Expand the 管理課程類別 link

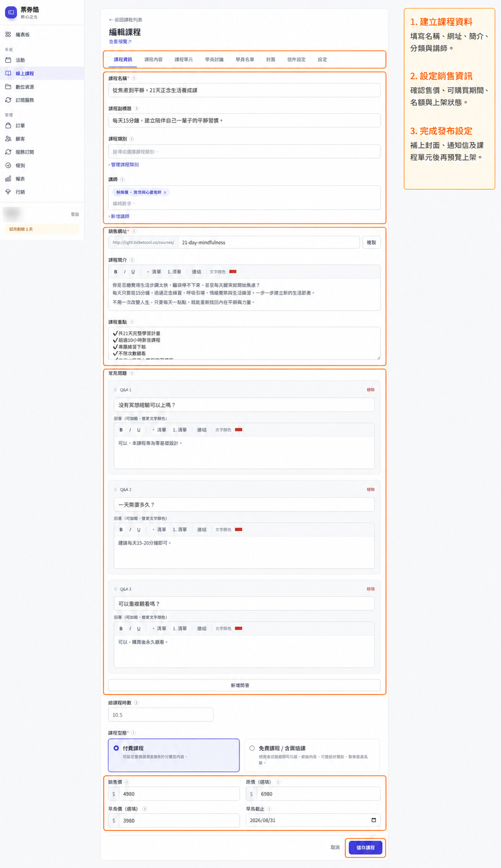(x=124, y=165)
